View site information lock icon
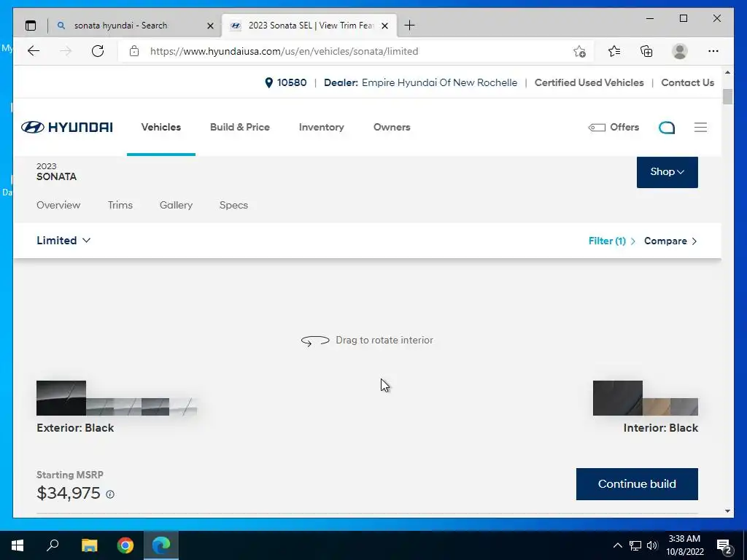747x560 pixels. click(x=134, y=51)
